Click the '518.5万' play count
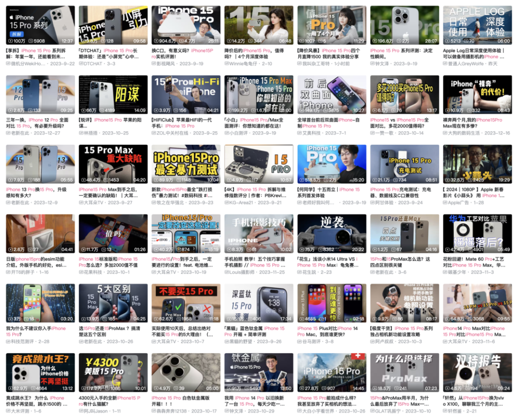The image size is (519, 420). [x=310, y=180]
